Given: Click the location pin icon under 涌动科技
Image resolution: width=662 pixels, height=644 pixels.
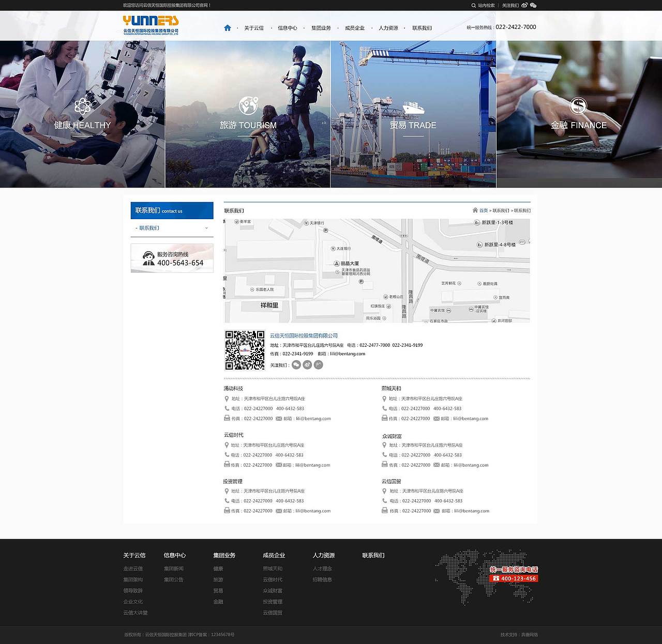Looking at the screenshot, I should 227,398.
